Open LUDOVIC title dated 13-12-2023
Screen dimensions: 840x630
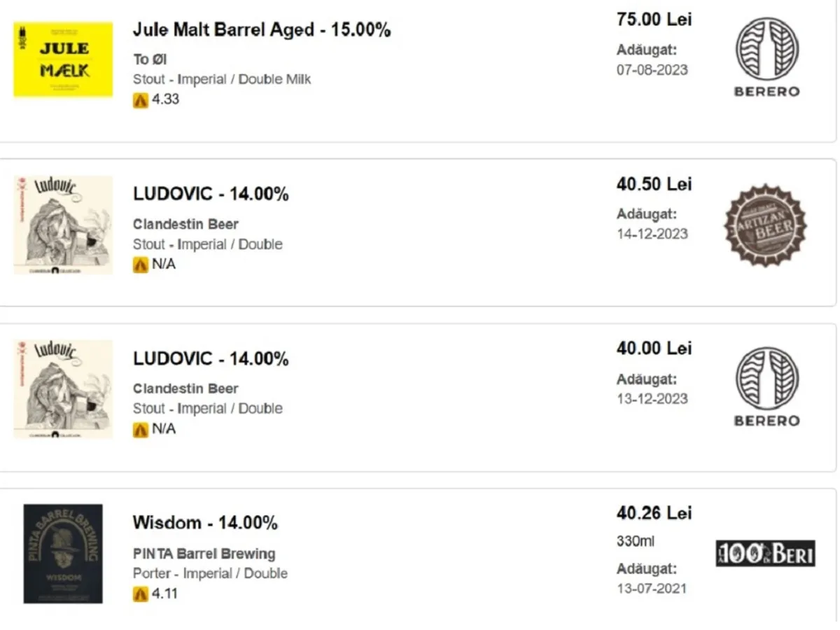(211, 359)
